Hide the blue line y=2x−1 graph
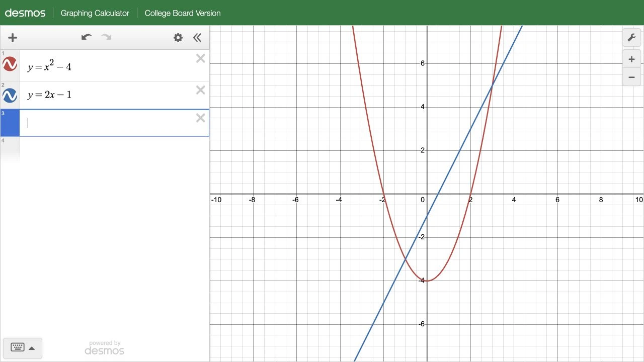This screenshot has height=362, width=644. click(x=10, y=95)
